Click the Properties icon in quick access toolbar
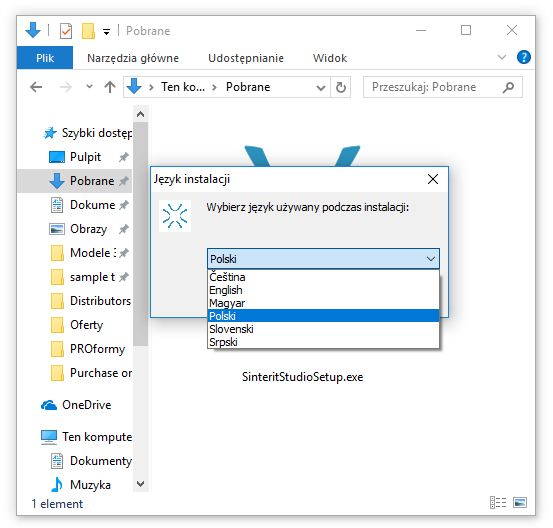The width and height of the screenshot is (553, 528). 66,31
